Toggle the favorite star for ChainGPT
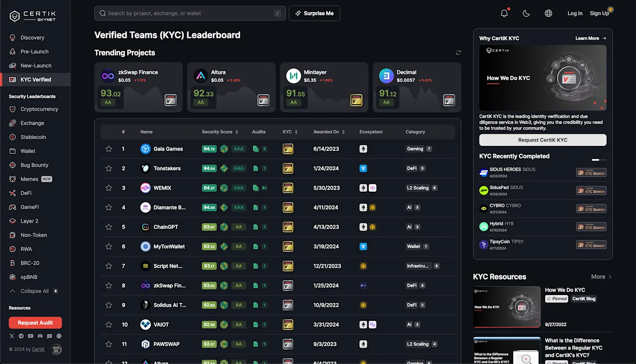This screenshot has width=636, height=364. 108,227
